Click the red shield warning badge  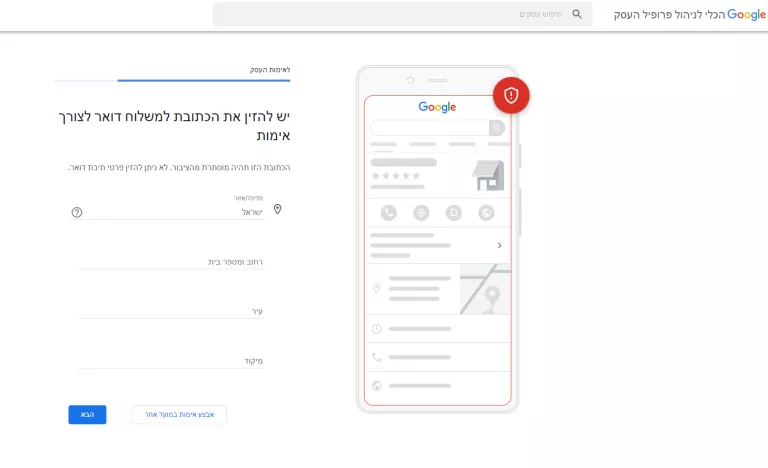511,95
